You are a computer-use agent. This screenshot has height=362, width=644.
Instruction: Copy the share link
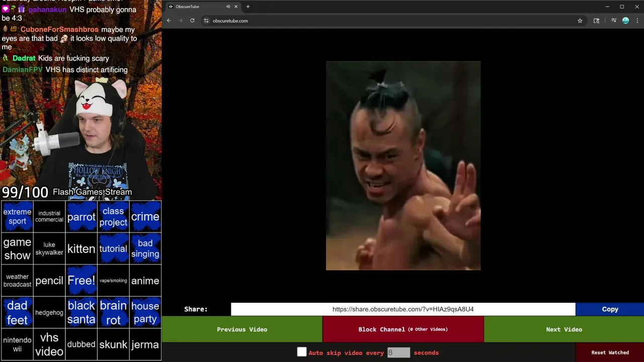click(x=610, y=309)
